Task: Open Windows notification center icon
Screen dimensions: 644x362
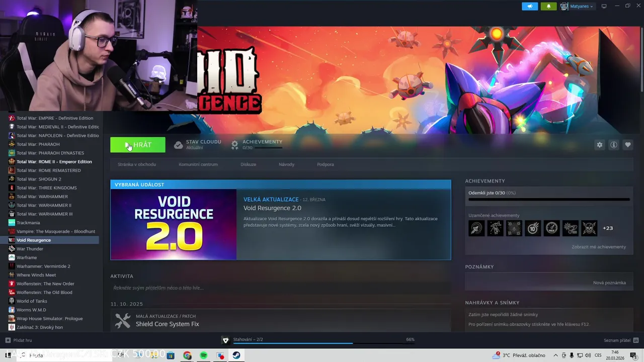Action: pyautogui.click(x=633, y=355)
